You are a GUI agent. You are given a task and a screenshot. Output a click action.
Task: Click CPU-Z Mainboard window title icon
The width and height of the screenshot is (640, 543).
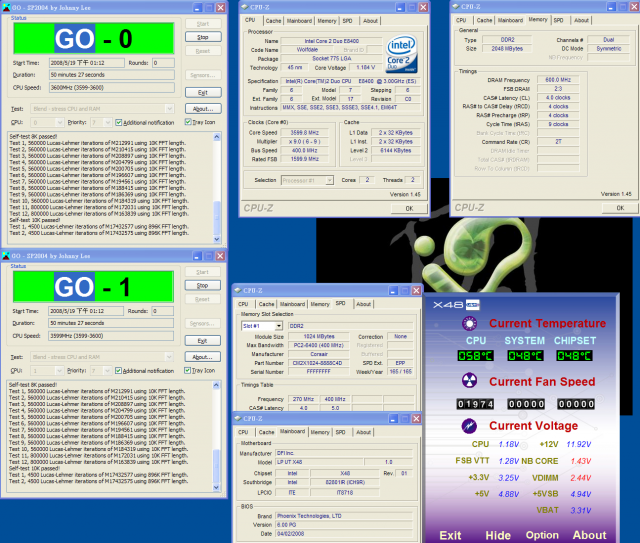point(238,418)
